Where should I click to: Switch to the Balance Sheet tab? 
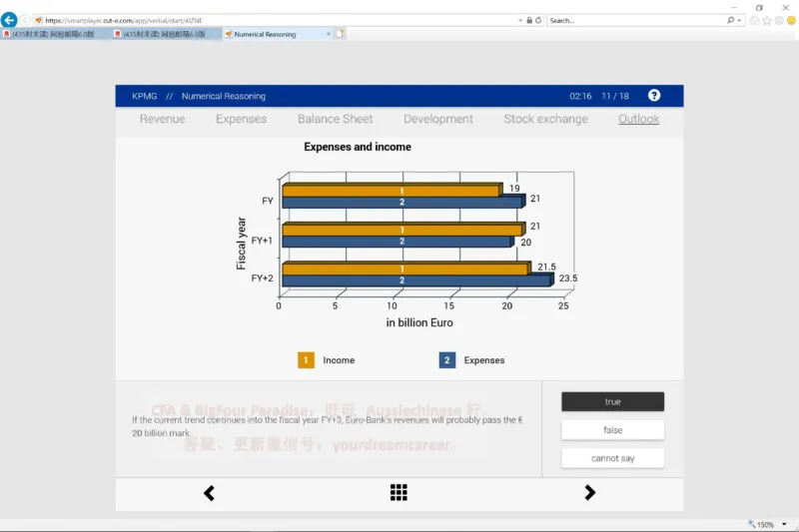point(335,119)
